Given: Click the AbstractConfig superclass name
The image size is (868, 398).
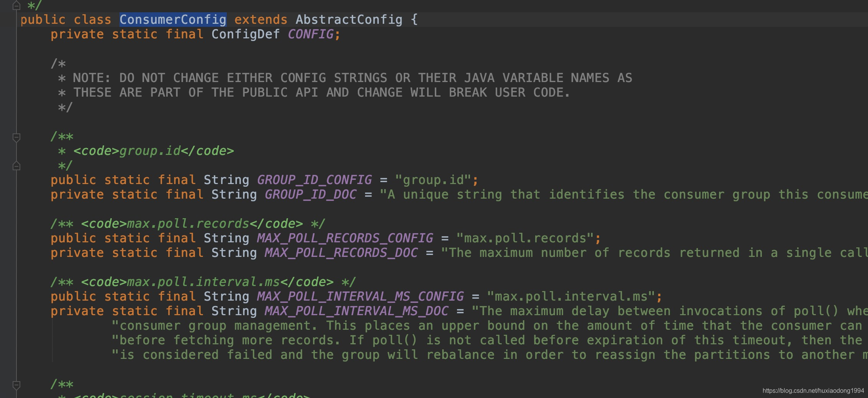Looking at the screenshot, I should click(x=349, y=20).
